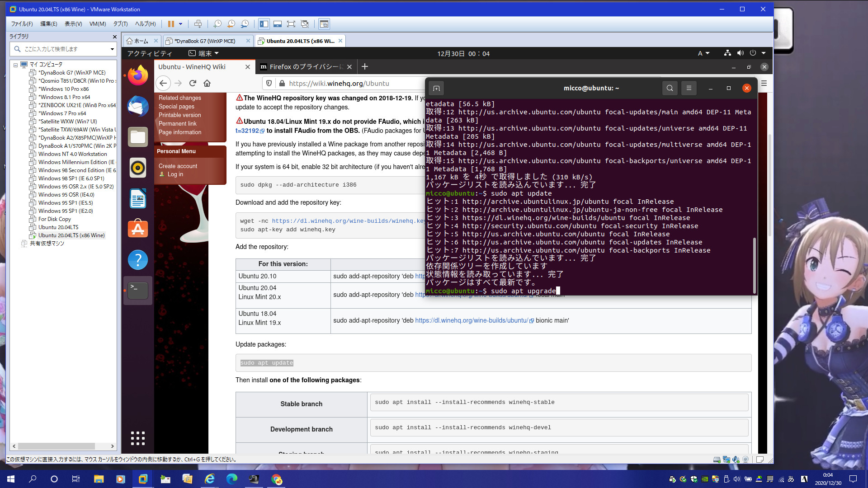Select Windows 10 Pro x86 in library
This screenshot has height=488, width=868.
(x=63, y=89)
